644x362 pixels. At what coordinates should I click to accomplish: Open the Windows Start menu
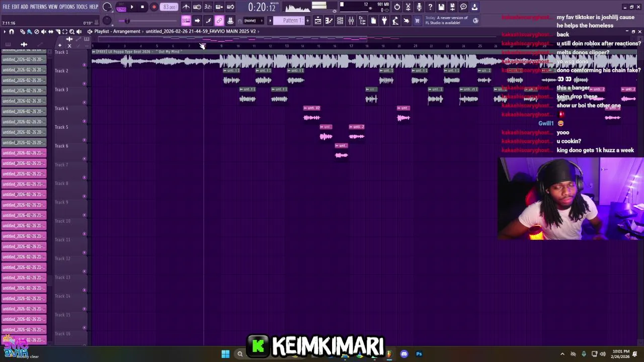225,354
